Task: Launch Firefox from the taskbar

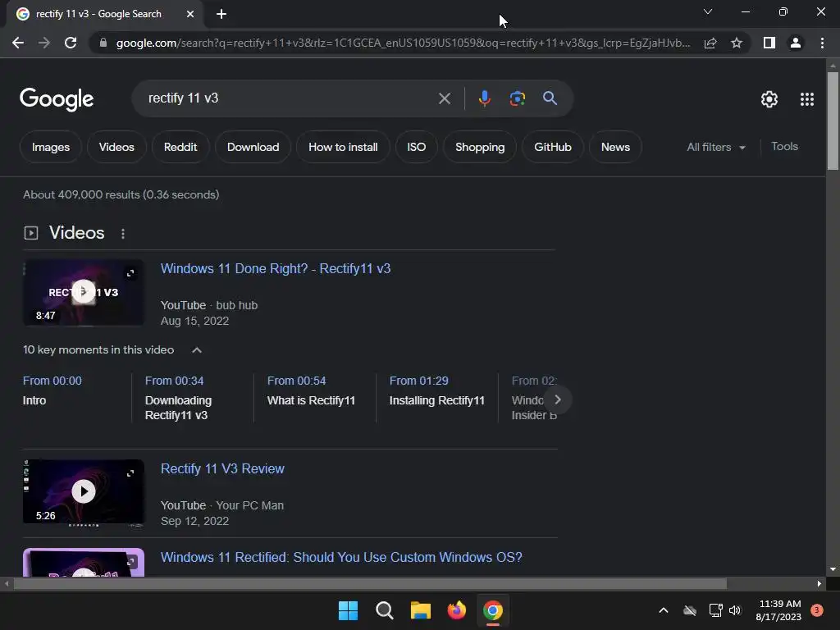Action: pos(456,610)
